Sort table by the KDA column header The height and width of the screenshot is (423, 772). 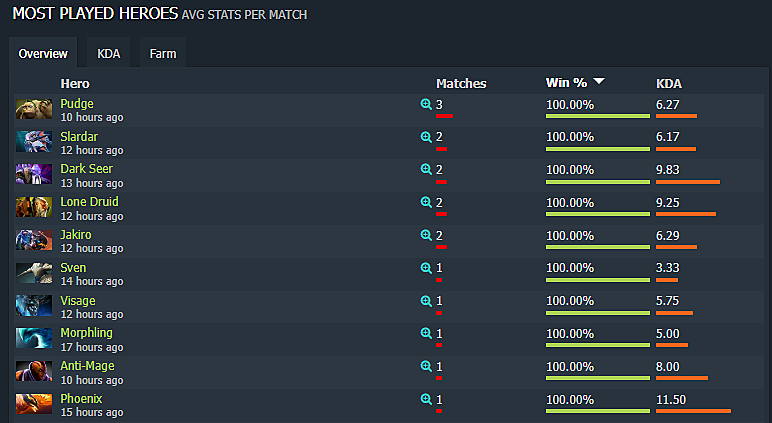click(669, 84)
